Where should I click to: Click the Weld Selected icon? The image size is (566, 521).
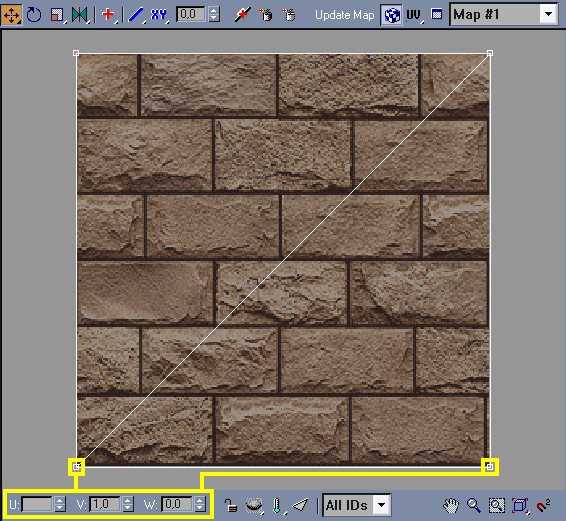[x=289, y=15]
